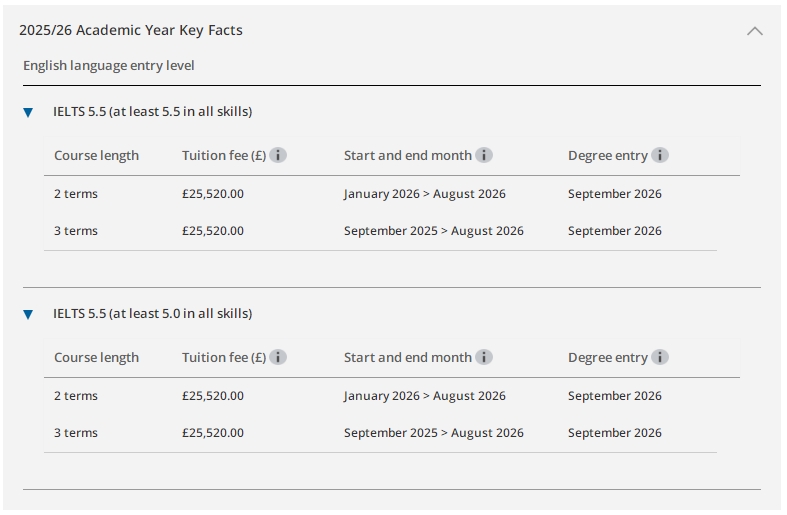Click Course length header in the at-least-5.0 table
Image resolution: width=787 pixels, height=515 pixels.
(96, 357)
